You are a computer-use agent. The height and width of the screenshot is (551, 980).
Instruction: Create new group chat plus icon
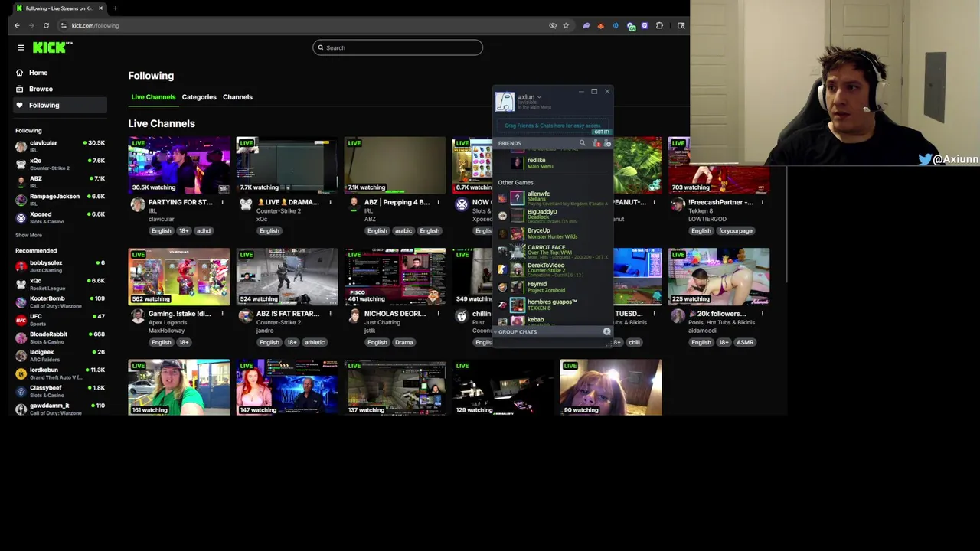tap(607, 332)
